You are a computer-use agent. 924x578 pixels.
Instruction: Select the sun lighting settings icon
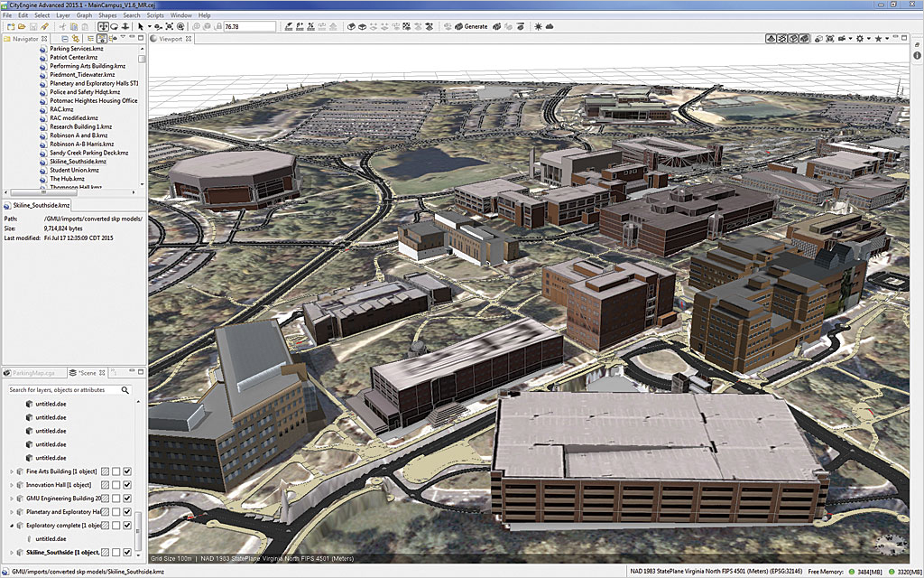[x=538, y=26]
